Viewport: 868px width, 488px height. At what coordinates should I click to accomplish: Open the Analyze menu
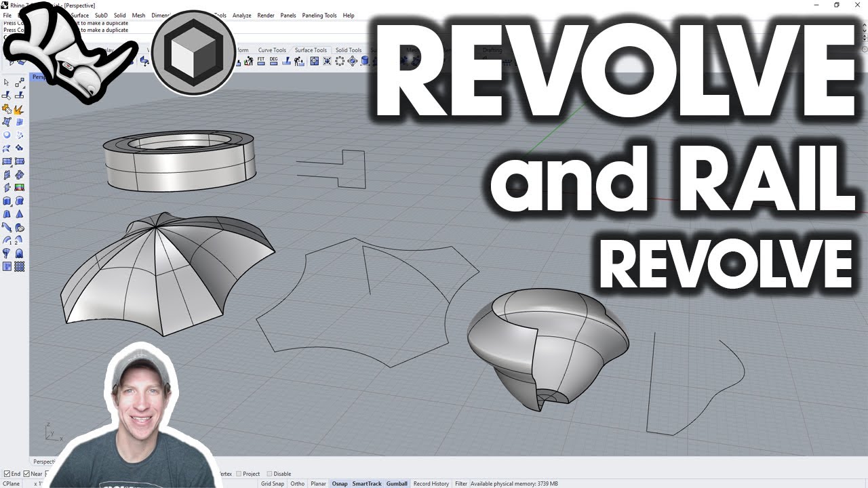click(x=241, y=15)
